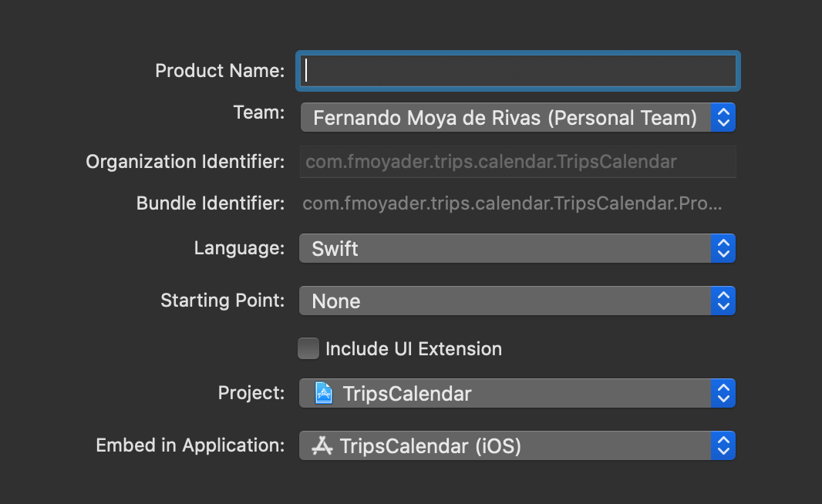This screenshot has height=504, width=822.
Task: Click the app icon beside TripsCalendar (iOS)
Action: [322, 445]
